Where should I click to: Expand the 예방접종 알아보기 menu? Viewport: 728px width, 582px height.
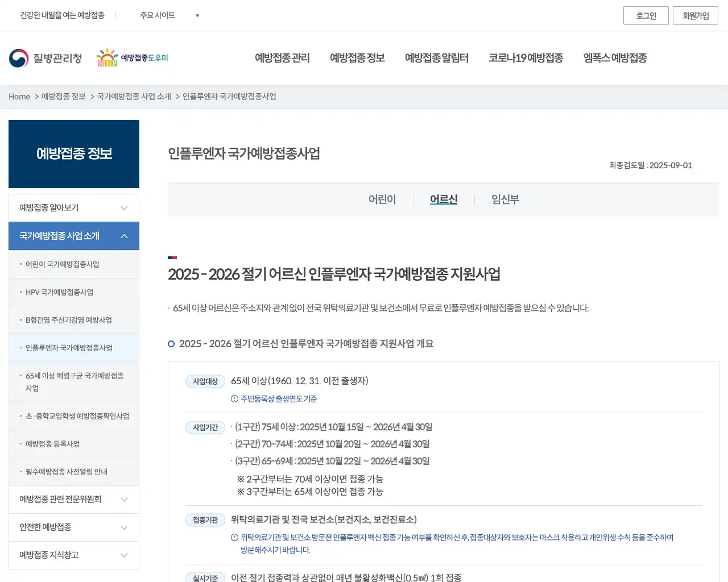click(73, 207)
